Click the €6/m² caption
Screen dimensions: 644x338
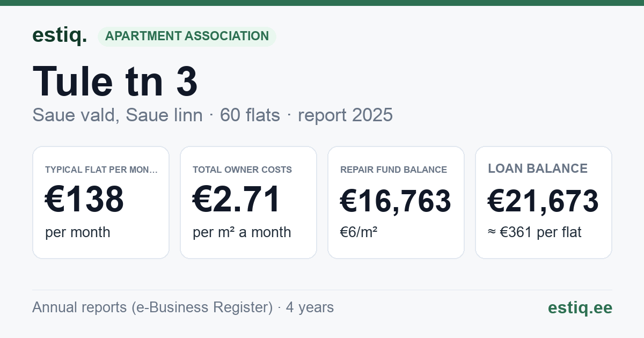(x=358, y=232)
